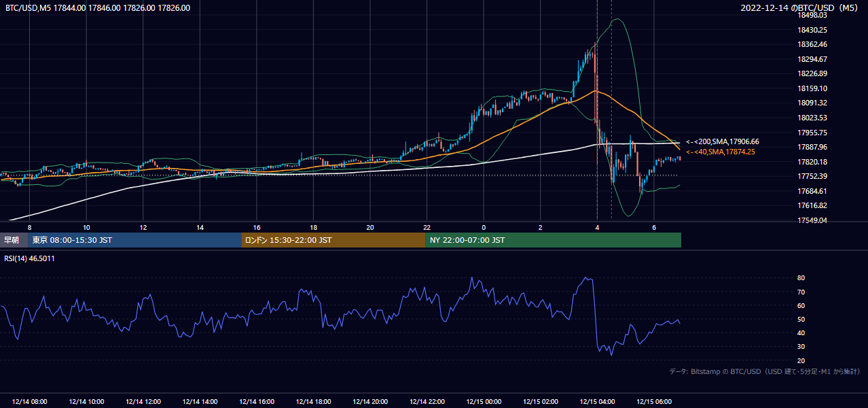The image size is (868, 408).
Task: Click hour label 0 under price chart
Action: point(484,227)
